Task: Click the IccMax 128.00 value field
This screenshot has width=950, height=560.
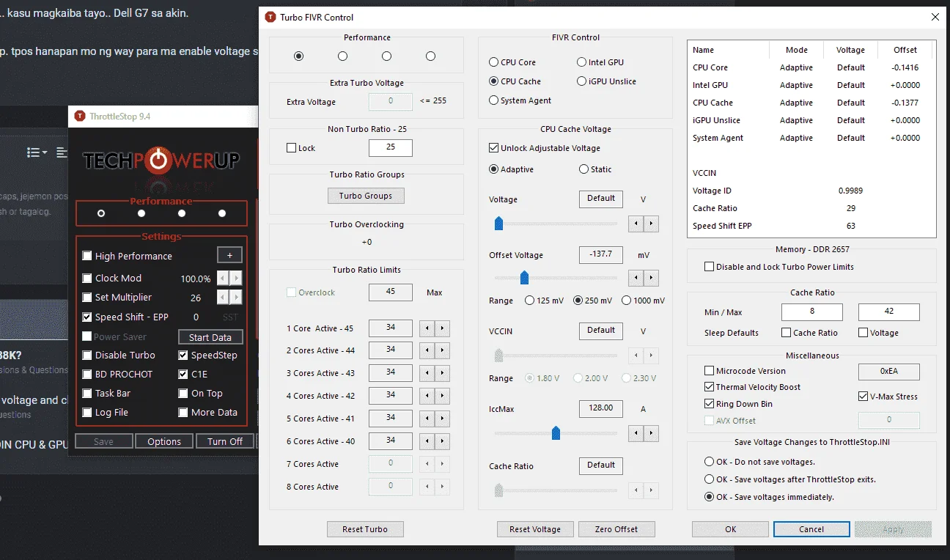Action: (601, 408)
